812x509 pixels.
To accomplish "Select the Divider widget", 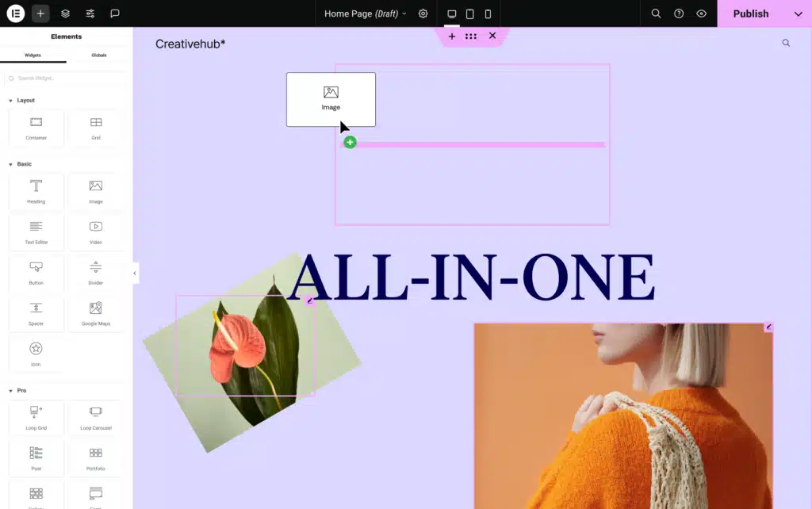I will [95, 273].
